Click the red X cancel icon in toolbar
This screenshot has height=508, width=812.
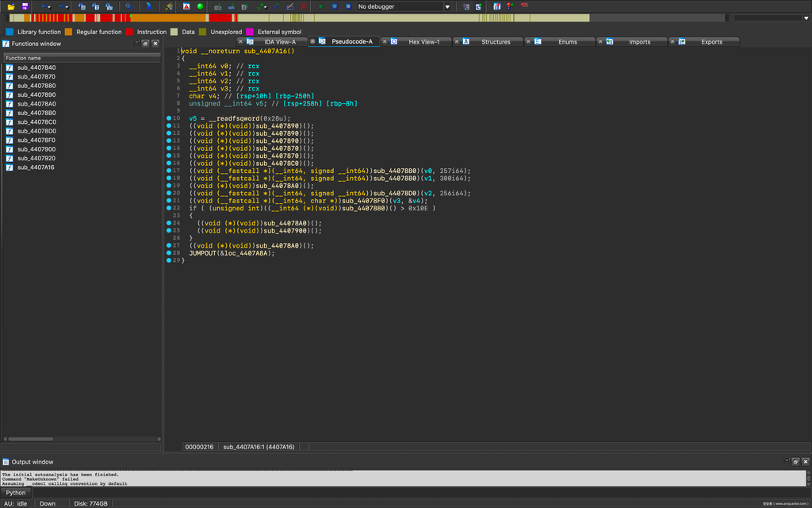pos(304,6)
